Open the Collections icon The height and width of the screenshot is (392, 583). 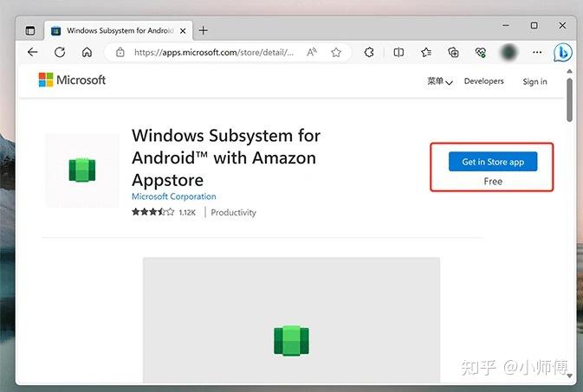[453, 53]
